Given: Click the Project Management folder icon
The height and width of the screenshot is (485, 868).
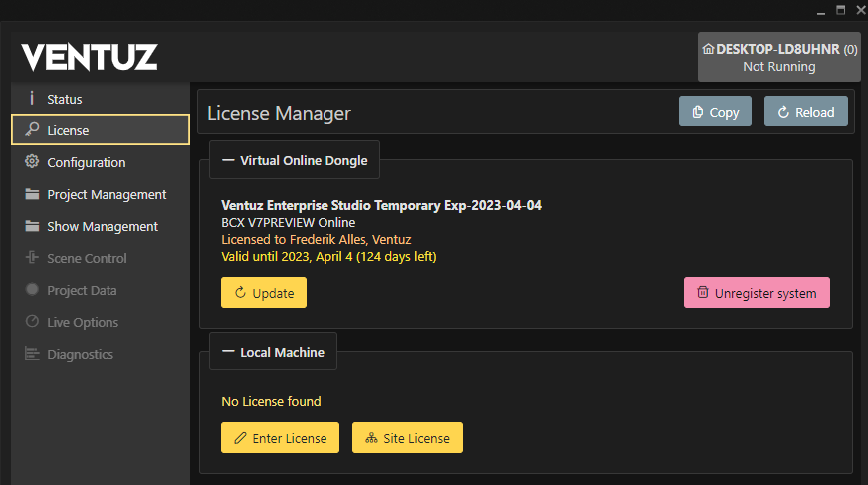Looking at the screenshot, I should pos(32,194).
